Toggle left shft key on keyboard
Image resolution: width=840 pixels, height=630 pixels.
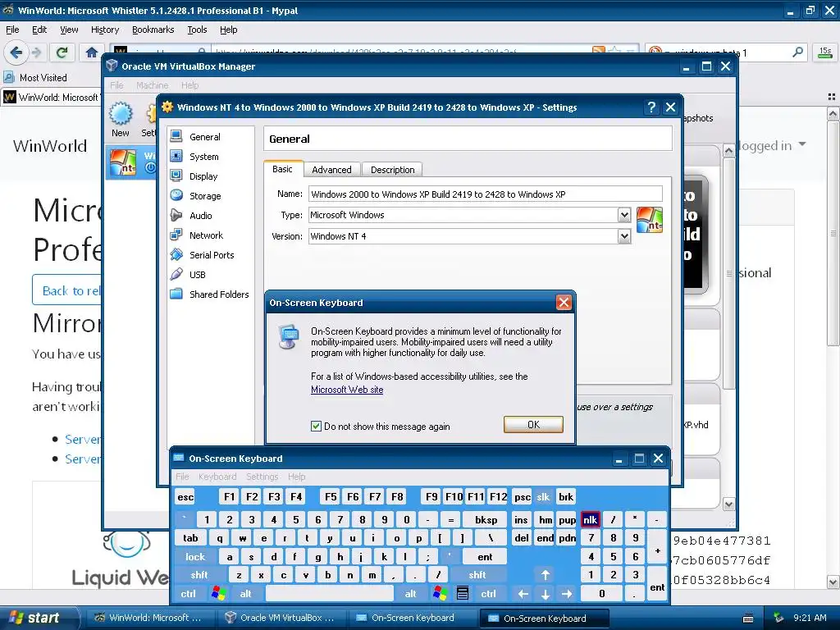[x=199, y=575]
